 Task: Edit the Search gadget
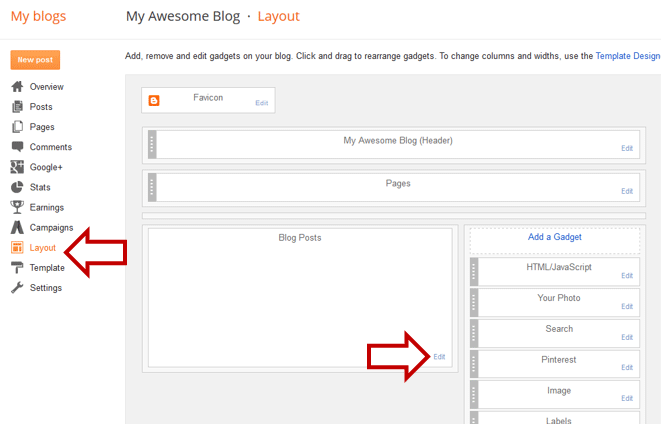[x=627, y=337]
